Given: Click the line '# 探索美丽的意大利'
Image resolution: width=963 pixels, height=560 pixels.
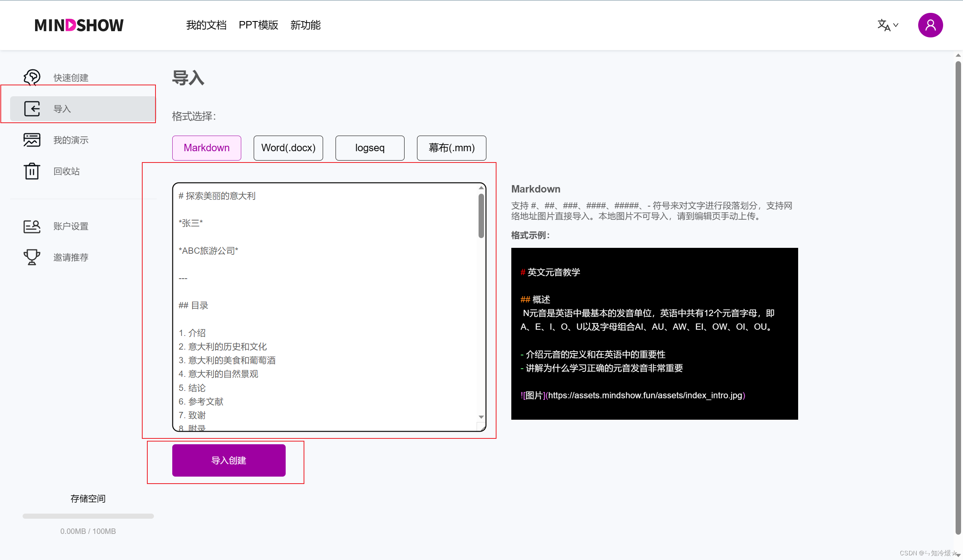Looking at the screenshot, I should pos(217,196).
